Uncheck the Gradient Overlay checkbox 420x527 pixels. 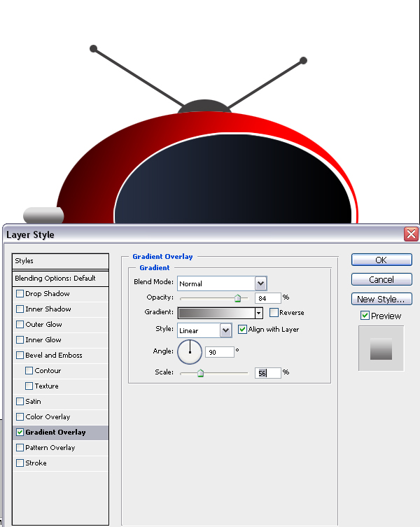(x=20, y=433)
